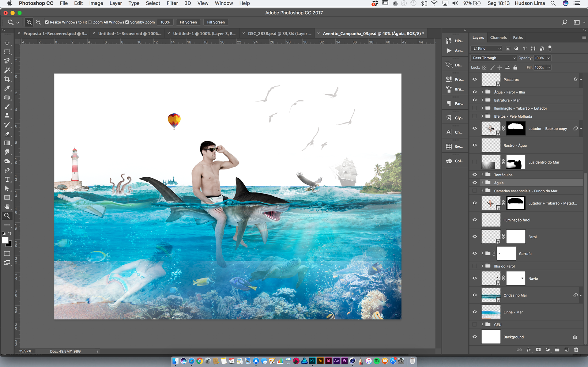Activate the Hand tool
Image resolution: width=588 pixels, height=367 pixels.
pos(7,207)
